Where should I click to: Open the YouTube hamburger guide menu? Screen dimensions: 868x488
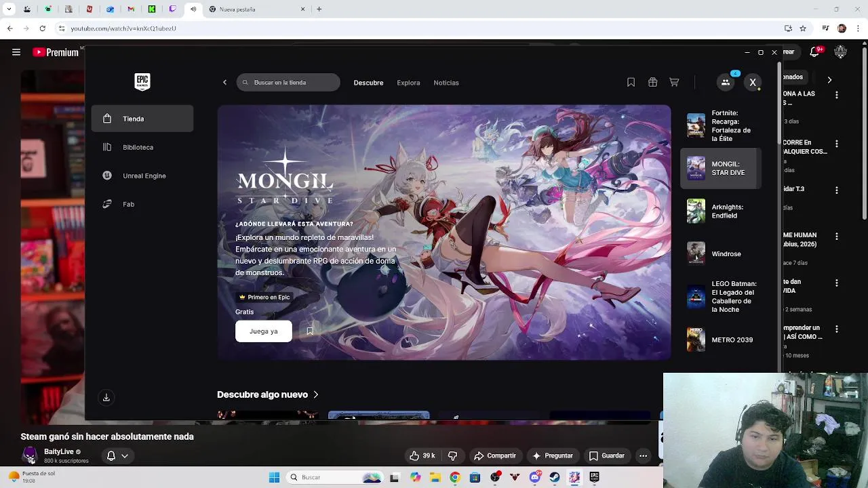tap(16, 52)
